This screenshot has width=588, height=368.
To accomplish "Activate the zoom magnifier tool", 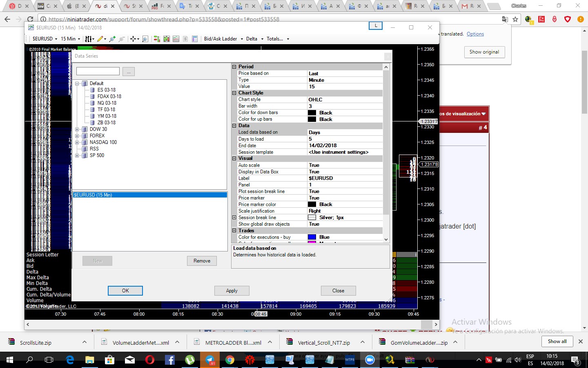I will pyautogui.click(x=145, y=39).
